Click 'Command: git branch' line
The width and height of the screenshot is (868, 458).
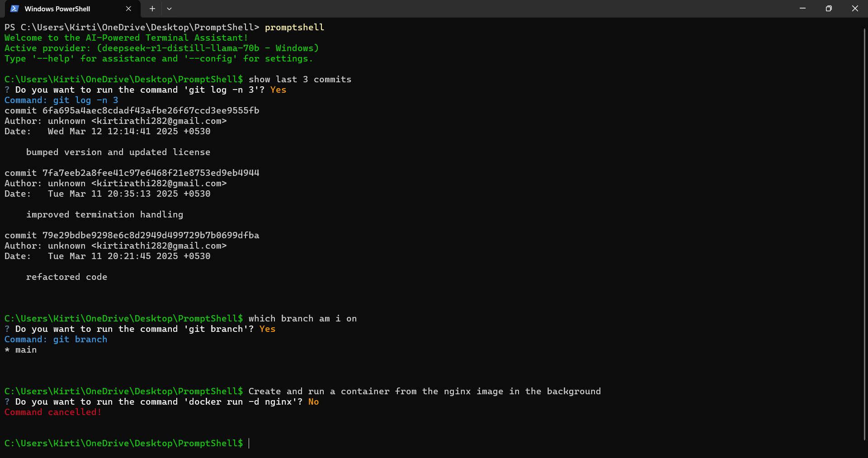click(x=56, y=340)
